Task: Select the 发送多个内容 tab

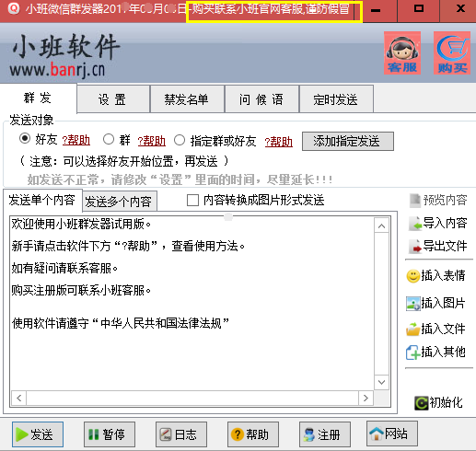Action: tap(119, 202)
